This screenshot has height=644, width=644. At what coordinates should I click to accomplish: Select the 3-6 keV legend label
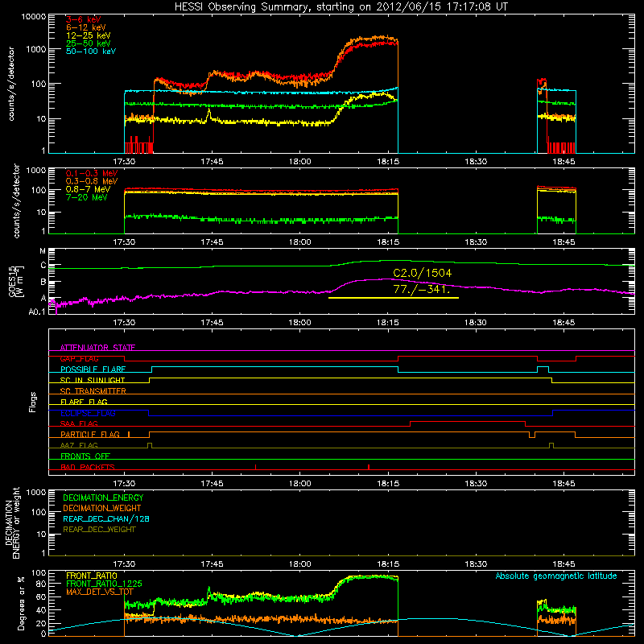(x=83, y=19)
